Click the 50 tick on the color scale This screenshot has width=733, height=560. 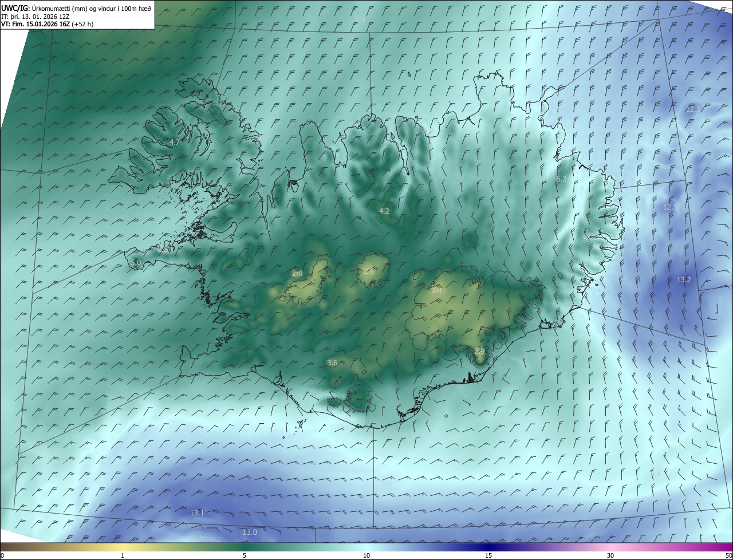tap(728, 555)
